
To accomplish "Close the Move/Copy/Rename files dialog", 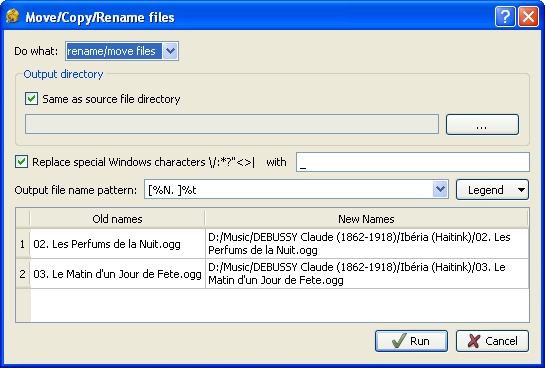I will (x=528, y=16).
